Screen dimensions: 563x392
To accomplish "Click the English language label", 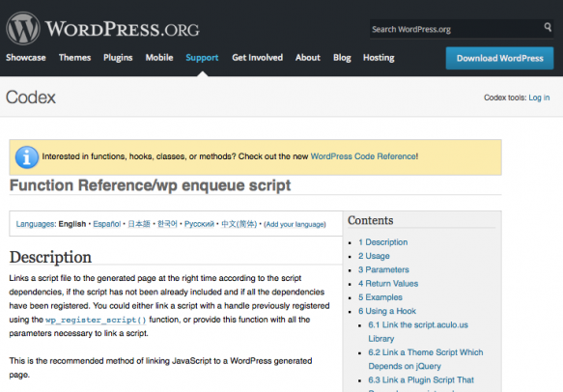I will (72, 224).
